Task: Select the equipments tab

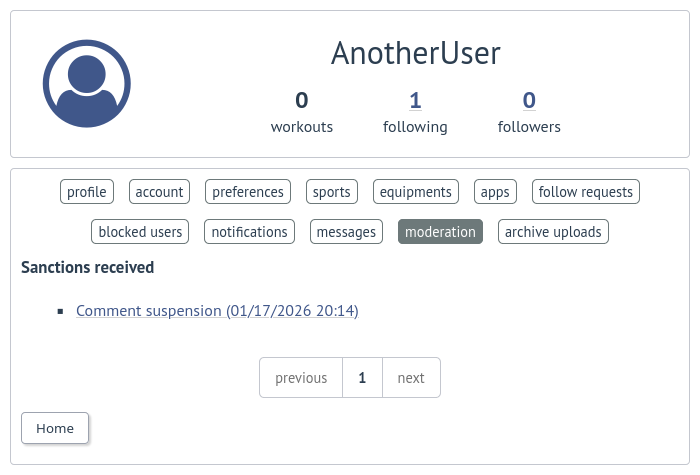Action: coord(416,192)
